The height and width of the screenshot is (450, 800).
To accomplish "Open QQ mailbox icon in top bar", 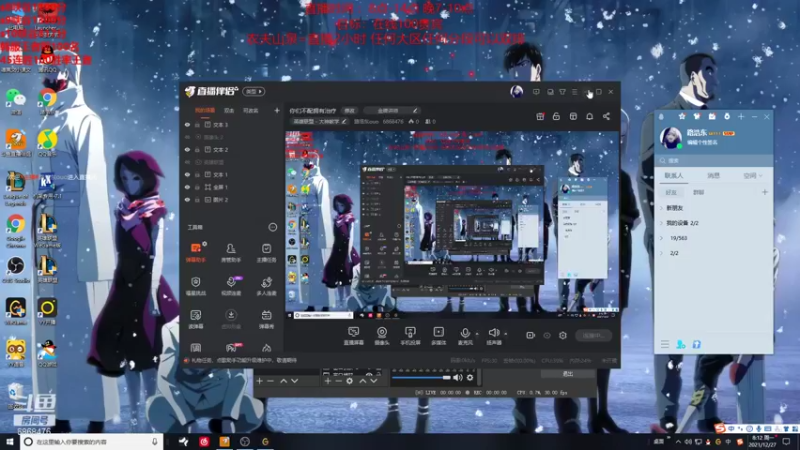I will 712,116.
